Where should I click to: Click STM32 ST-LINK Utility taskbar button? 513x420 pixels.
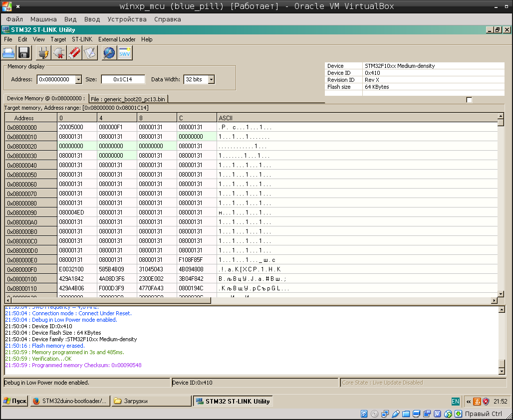(233, 401)
